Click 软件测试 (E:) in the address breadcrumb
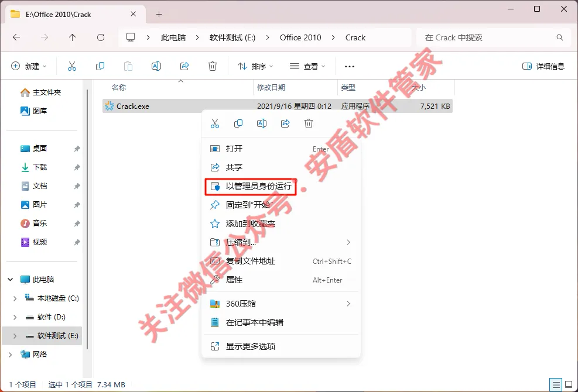Image resolution: width=578 pixels, height=392 pixels. 232,37
